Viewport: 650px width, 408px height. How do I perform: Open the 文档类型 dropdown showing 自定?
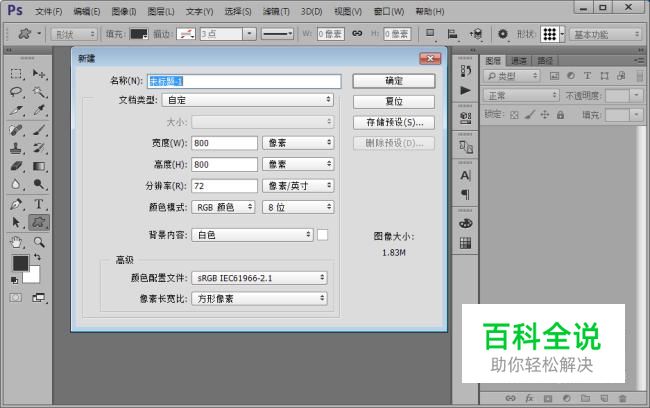click(x=248, y=100)
